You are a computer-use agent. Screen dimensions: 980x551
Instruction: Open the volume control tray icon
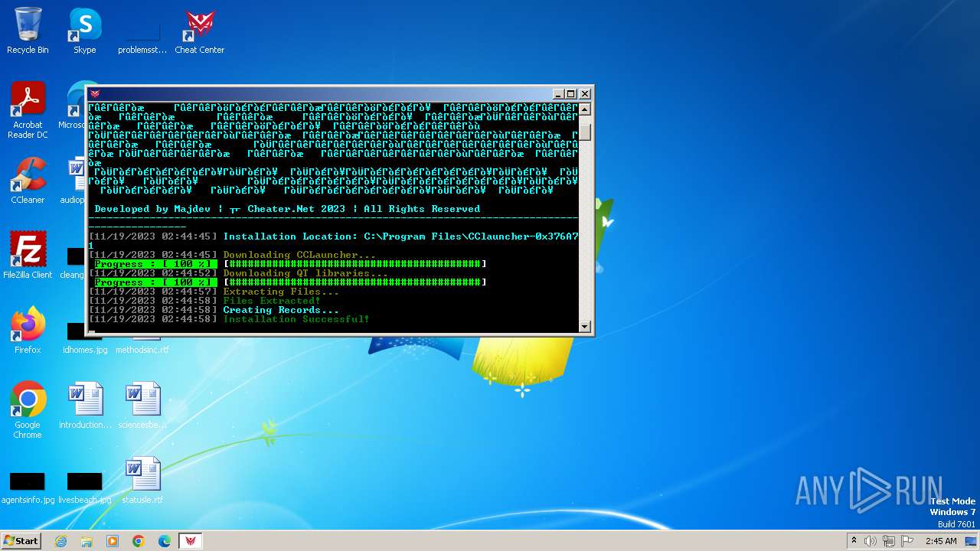click(871, 541)
